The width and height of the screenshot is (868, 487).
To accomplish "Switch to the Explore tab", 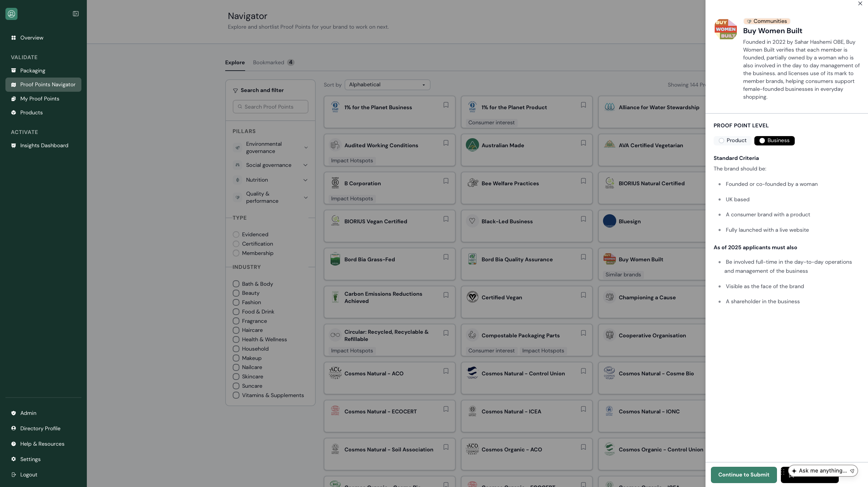I will [235, 63].
